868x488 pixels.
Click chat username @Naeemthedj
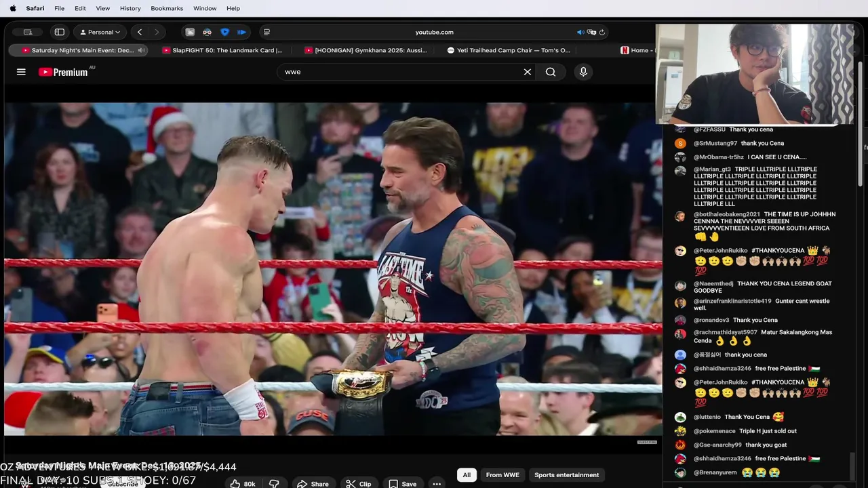713,284
